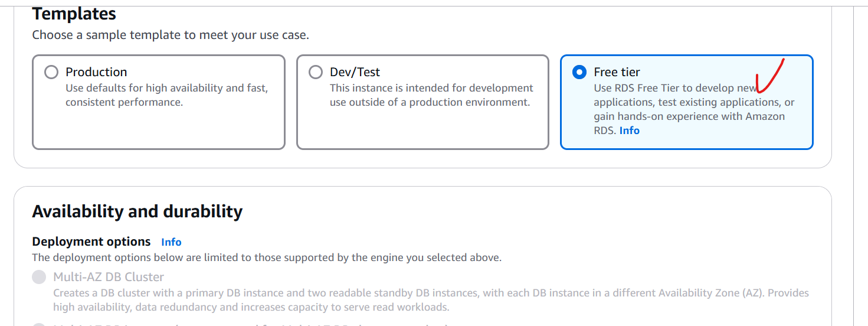Select the Production template radio button

pyautogui.click(x=51, y=72)
